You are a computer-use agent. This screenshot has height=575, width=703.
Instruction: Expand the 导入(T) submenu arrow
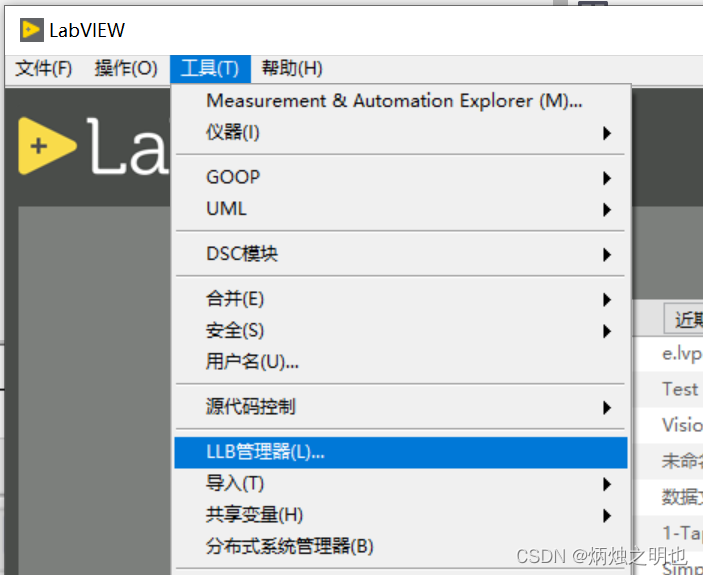(x=607, y=484)
